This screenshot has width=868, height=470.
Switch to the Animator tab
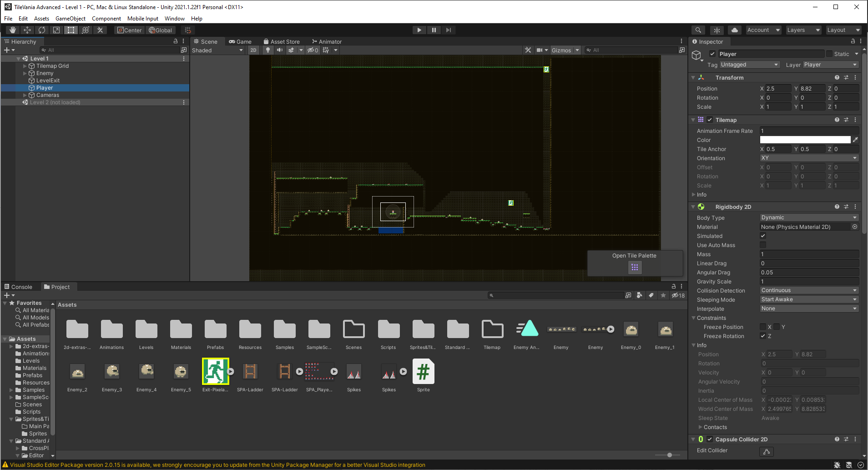tap(327, 41)
